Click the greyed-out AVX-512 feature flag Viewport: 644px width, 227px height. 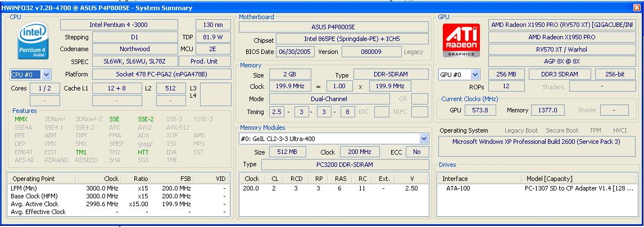pyautogui.click(x=178, y=127)
